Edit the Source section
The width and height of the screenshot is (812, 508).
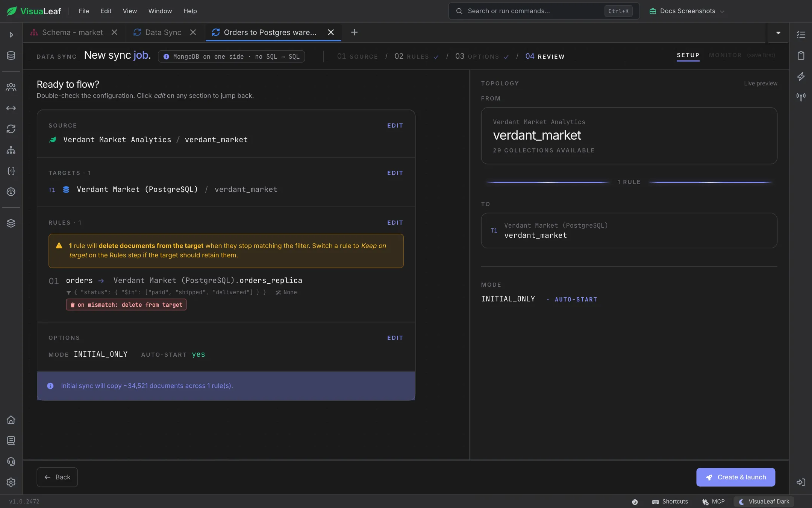pyautogui.click(x=395, y=126)
